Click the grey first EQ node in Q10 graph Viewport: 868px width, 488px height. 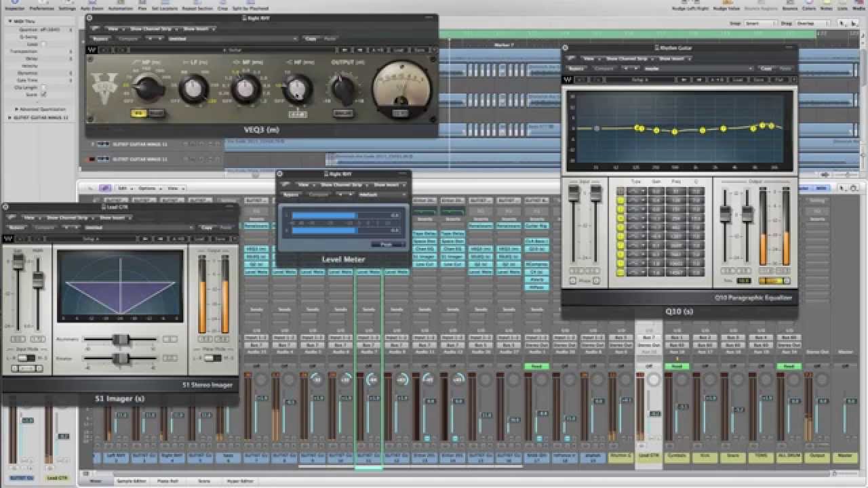(x=597, y=128)
